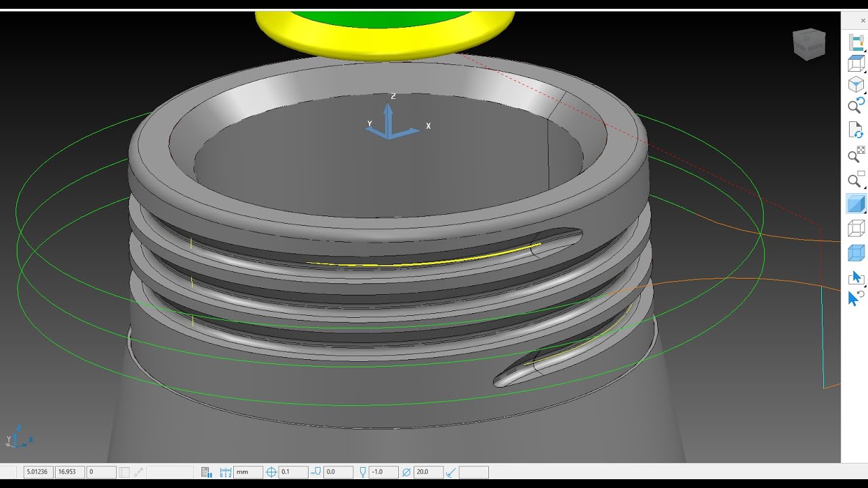868x488 pixels.
Task: Click the zoom to fit magnifier icon
Action: (x=856, y=155)
